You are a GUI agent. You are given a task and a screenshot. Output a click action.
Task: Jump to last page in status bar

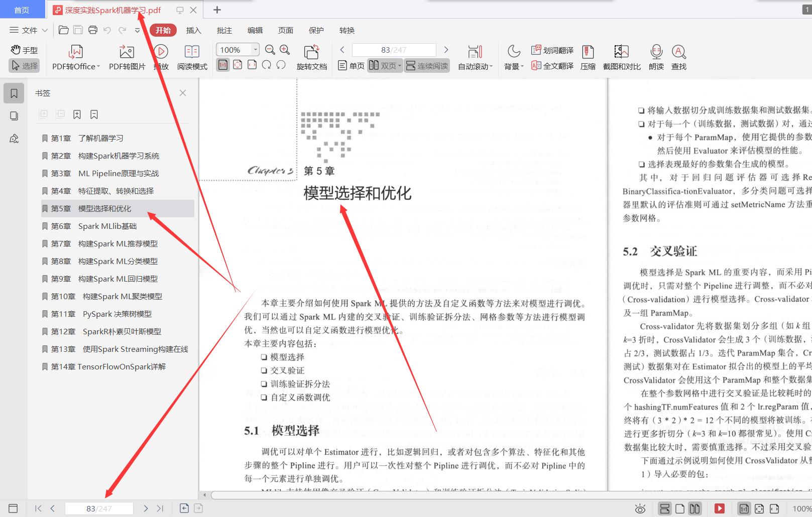(160, 508)
